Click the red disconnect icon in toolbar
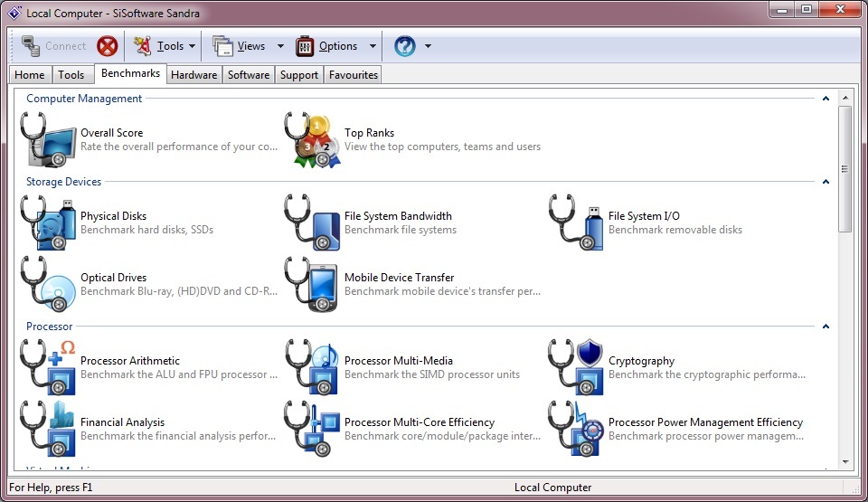 coord(108,46)
